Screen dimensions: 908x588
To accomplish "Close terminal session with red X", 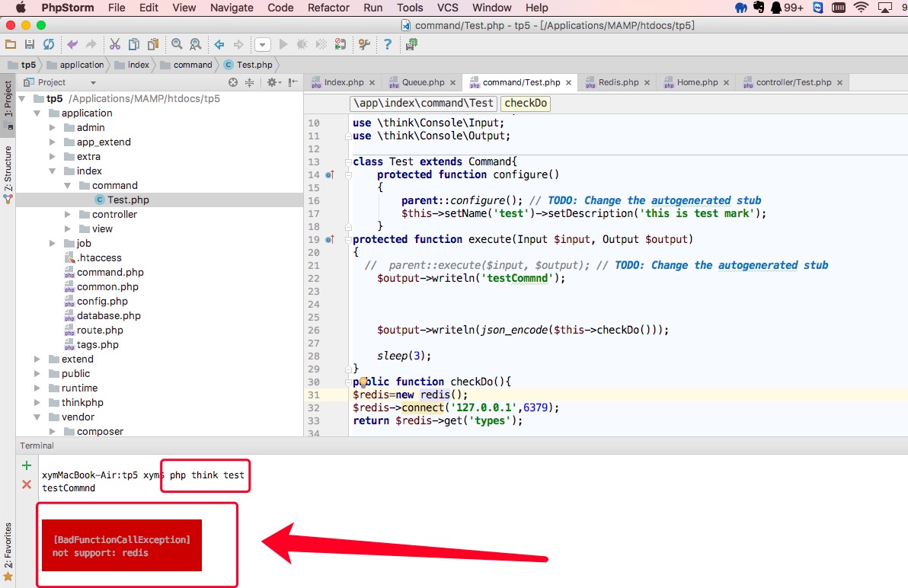I will tap(27, 484).
